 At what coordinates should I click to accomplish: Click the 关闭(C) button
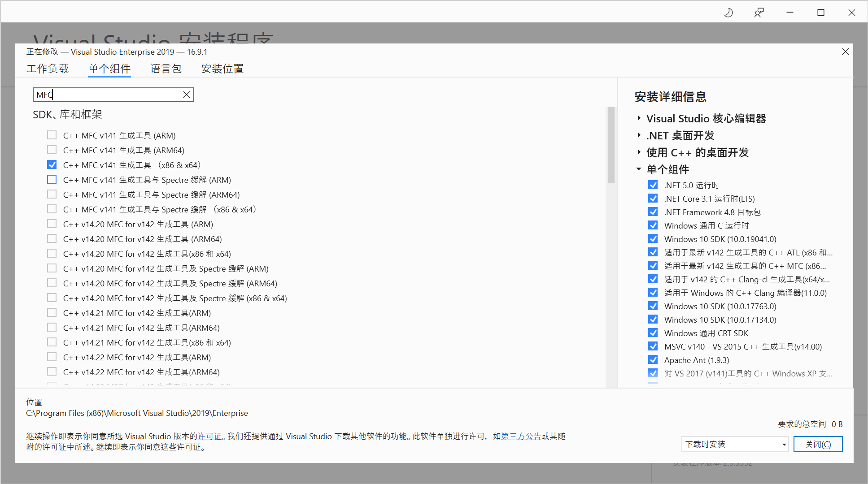point(818,444)
